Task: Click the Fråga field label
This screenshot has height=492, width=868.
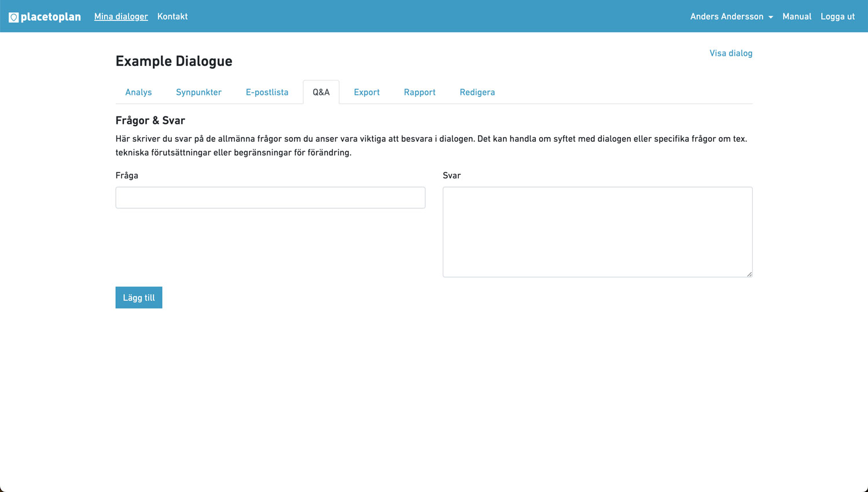Action: tap(127, 175)
